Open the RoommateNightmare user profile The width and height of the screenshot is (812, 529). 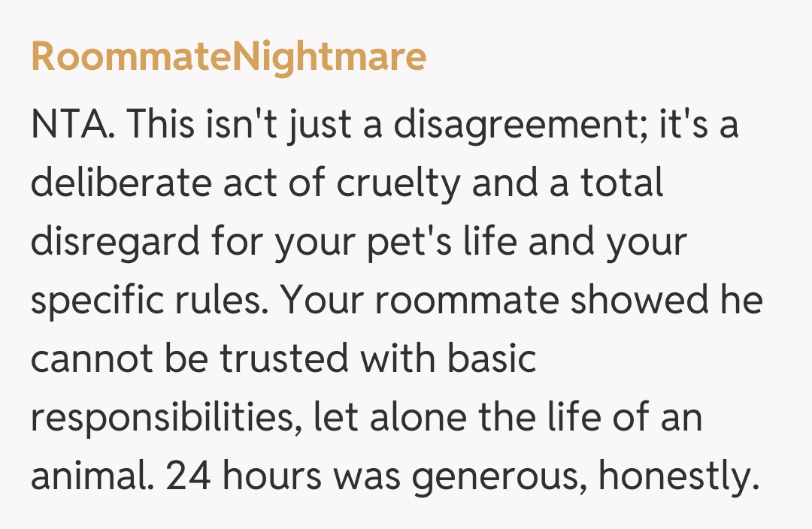pos(229,57)
